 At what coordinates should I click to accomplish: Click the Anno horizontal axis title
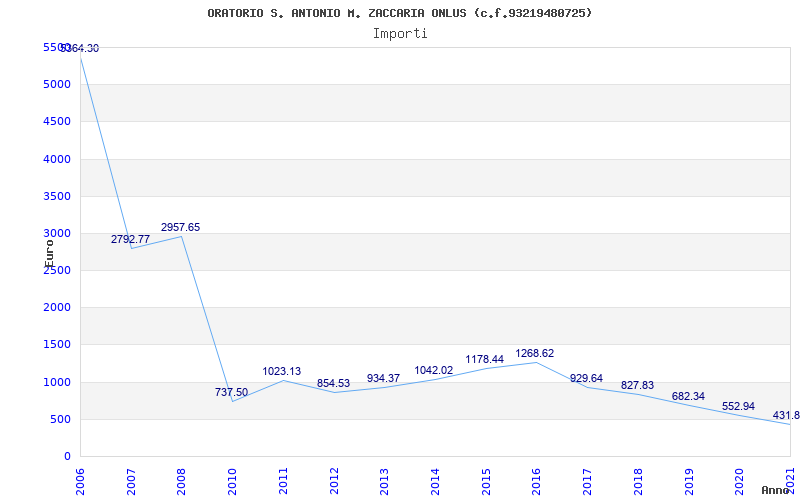775,490
